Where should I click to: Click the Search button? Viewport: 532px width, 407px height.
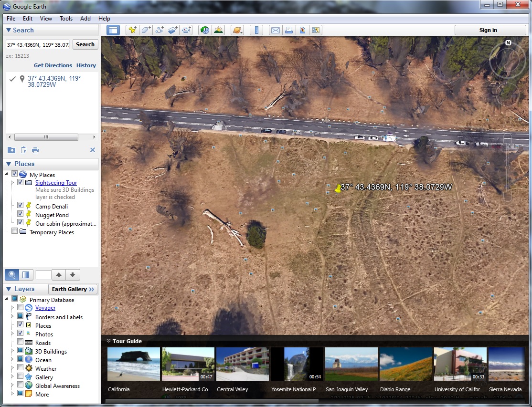(x=85, y=44)
